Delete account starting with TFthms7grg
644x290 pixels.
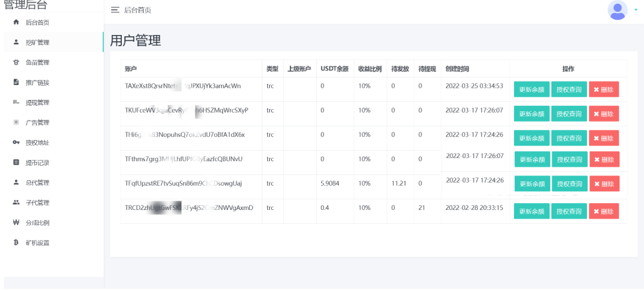coord(605,159)
